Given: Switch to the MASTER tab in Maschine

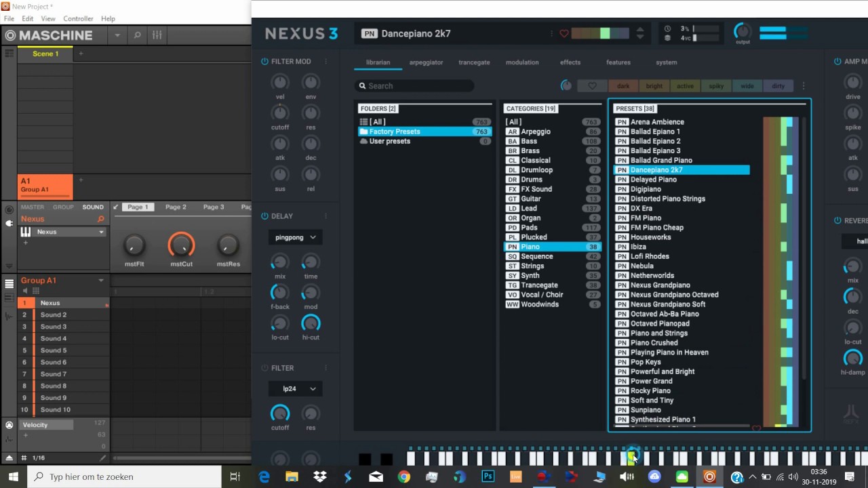Looking at the screenshot, I should click(x=33, y=207).
